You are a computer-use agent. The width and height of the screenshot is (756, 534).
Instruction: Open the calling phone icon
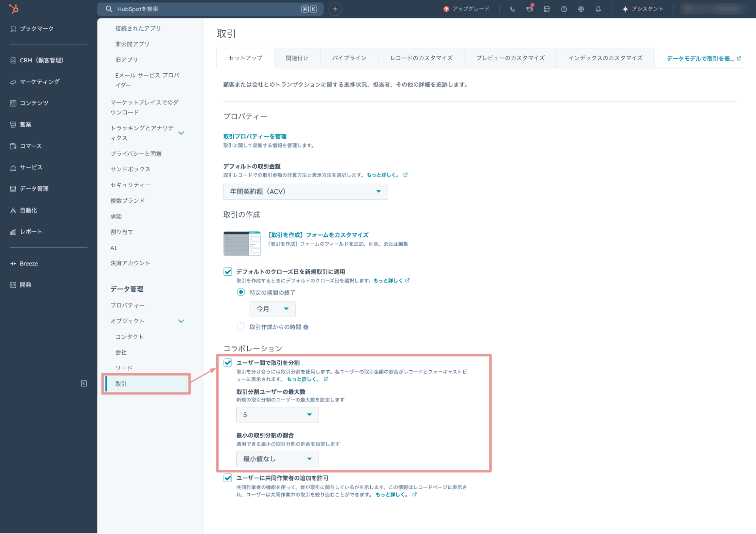point(512,9)
